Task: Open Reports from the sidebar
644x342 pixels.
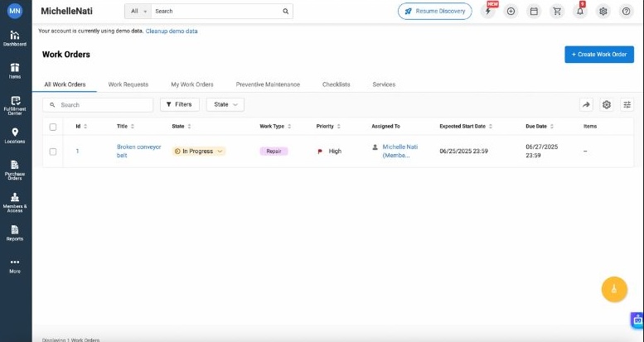Action: (15, 234)
